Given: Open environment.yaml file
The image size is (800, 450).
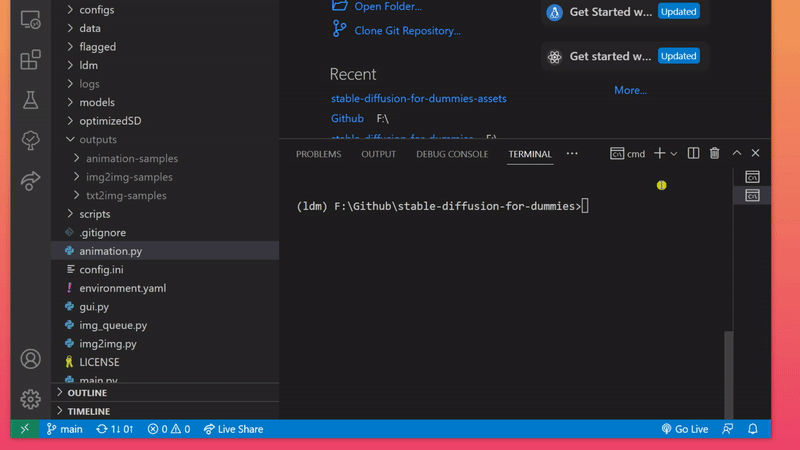Looking at the screenshot, I should (165, 288).
